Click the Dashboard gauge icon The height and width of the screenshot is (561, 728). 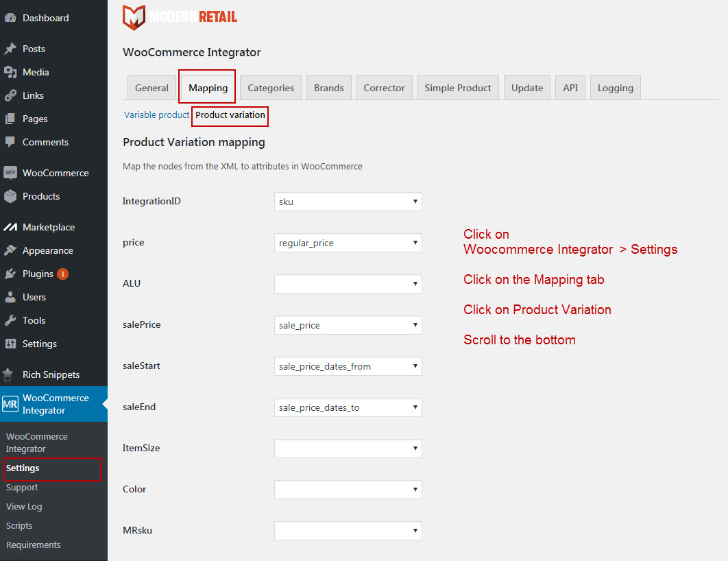(10, 18)
